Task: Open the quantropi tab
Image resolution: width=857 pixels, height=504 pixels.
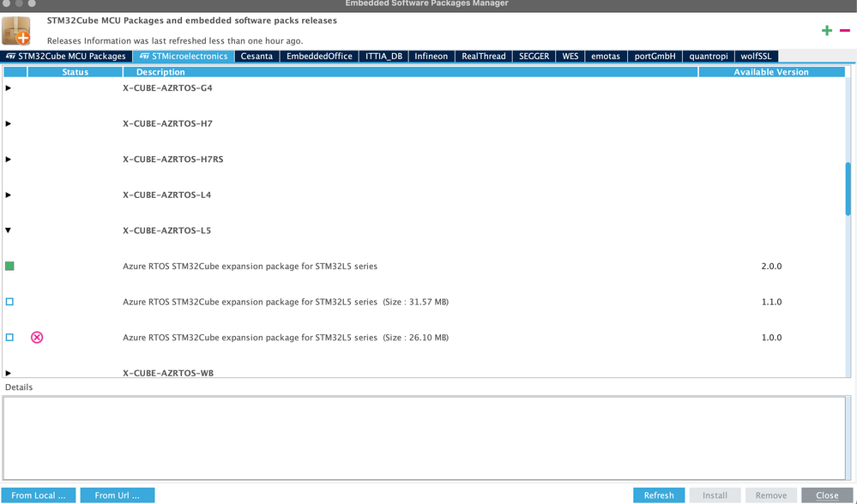Action: point(709,57)
